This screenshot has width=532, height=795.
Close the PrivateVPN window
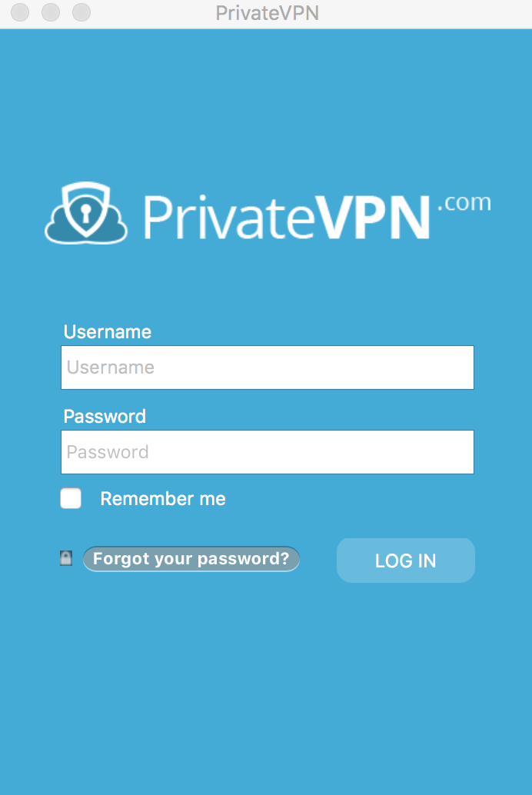coord(20,12)
